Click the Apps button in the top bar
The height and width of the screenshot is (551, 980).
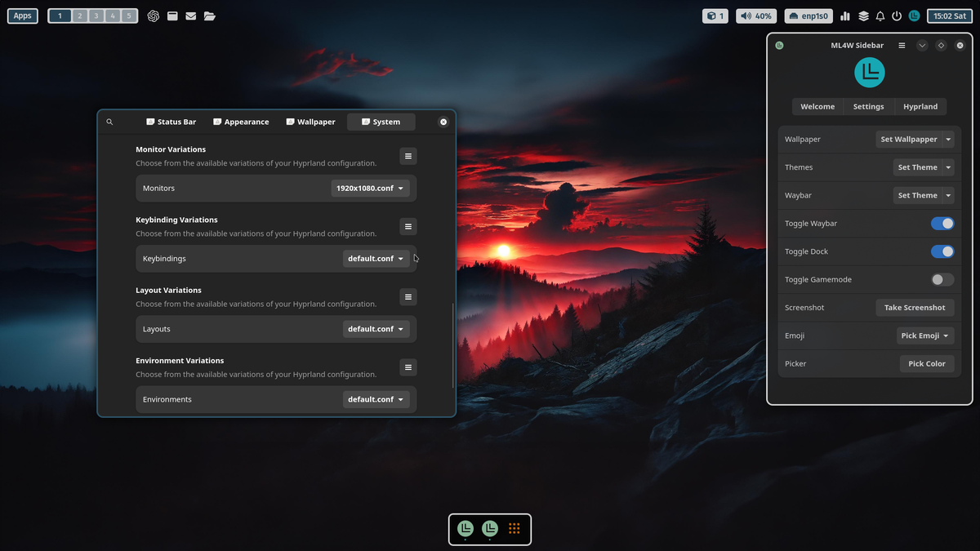point(22,15)
